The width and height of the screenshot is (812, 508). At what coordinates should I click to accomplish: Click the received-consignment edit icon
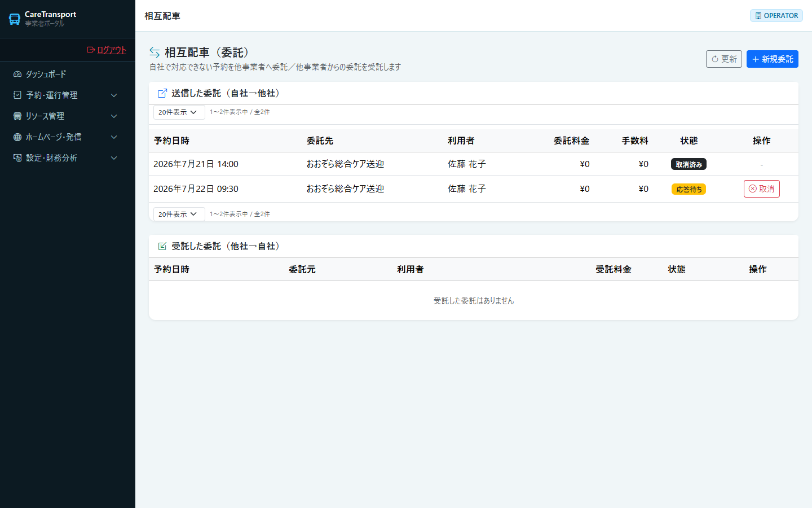click(162, 246)
